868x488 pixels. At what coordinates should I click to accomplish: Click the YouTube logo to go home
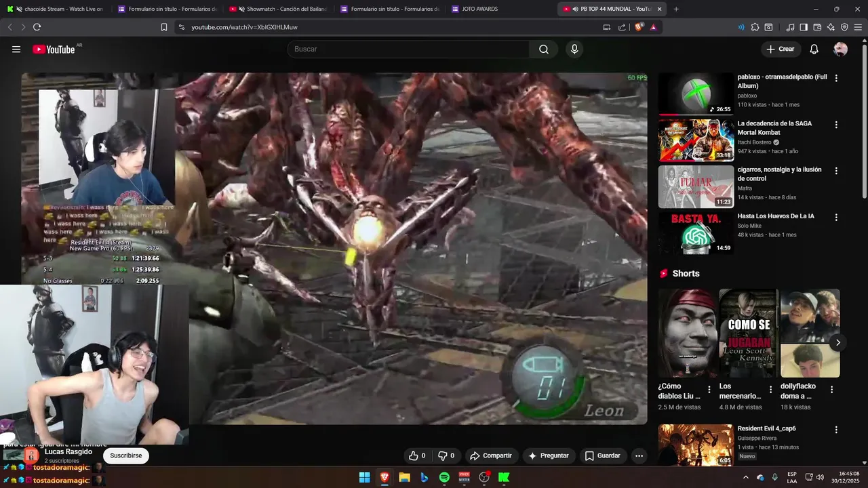[54, 49]
